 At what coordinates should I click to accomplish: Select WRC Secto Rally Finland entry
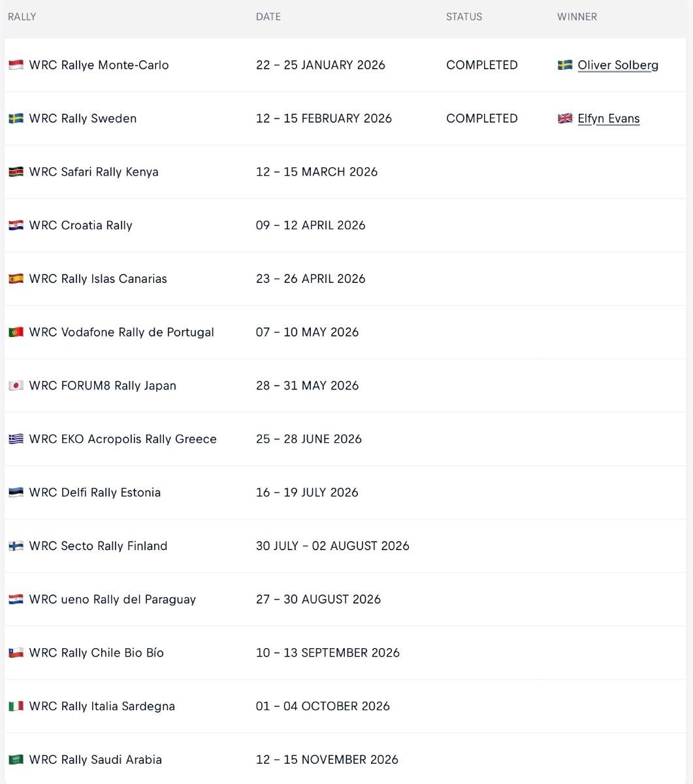[98, 546]
